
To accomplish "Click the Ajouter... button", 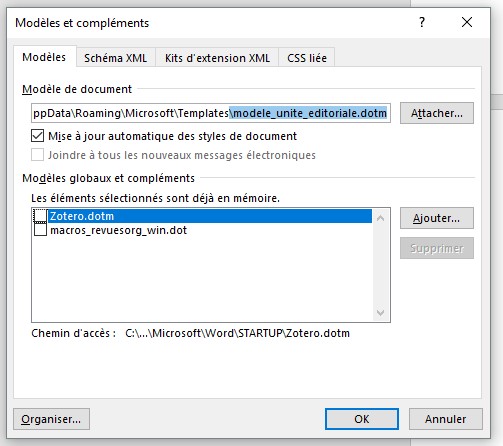I will tap(437, 218).
